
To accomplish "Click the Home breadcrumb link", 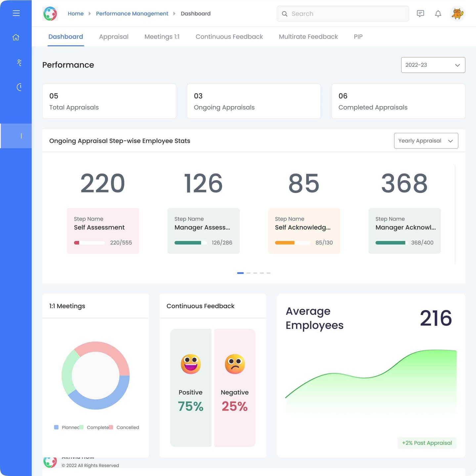I will [x=76, y=14].
